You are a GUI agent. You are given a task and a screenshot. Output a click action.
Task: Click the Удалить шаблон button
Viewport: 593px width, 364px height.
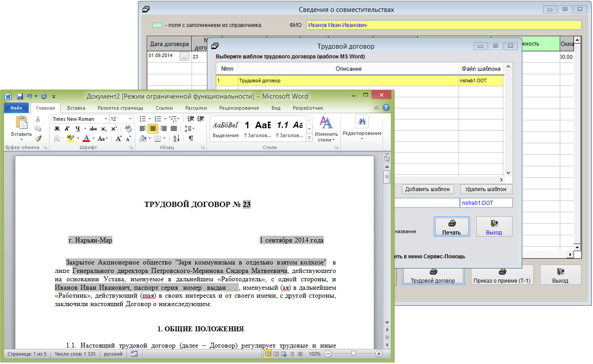(x=486, y=189)
